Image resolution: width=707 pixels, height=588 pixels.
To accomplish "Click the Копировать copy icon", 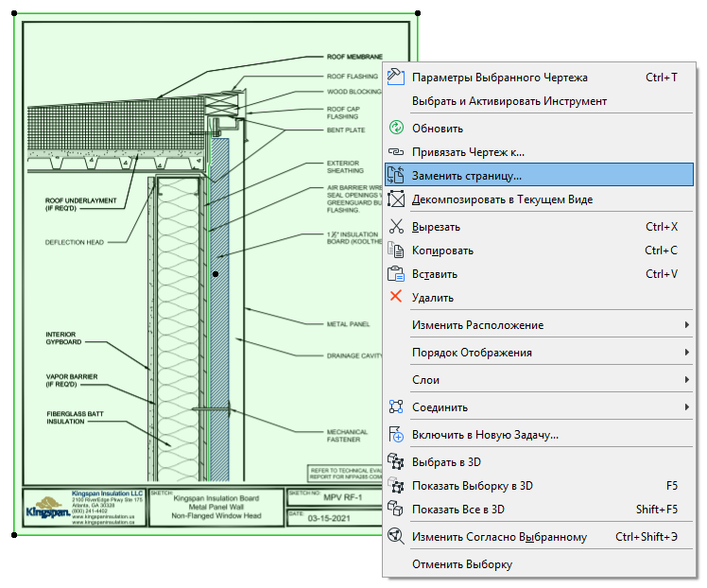I will click(397, 251).
